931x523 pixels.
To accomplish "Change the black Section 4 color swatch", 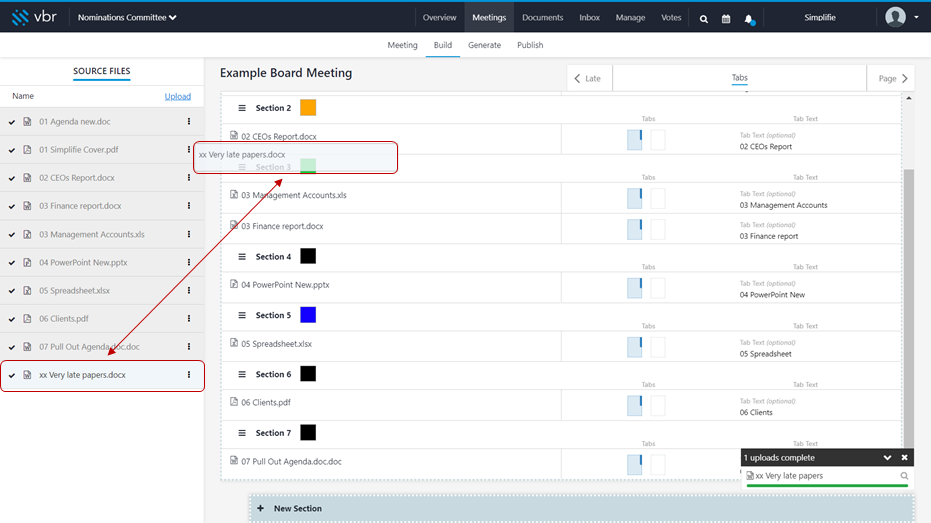I will (308, 256).
